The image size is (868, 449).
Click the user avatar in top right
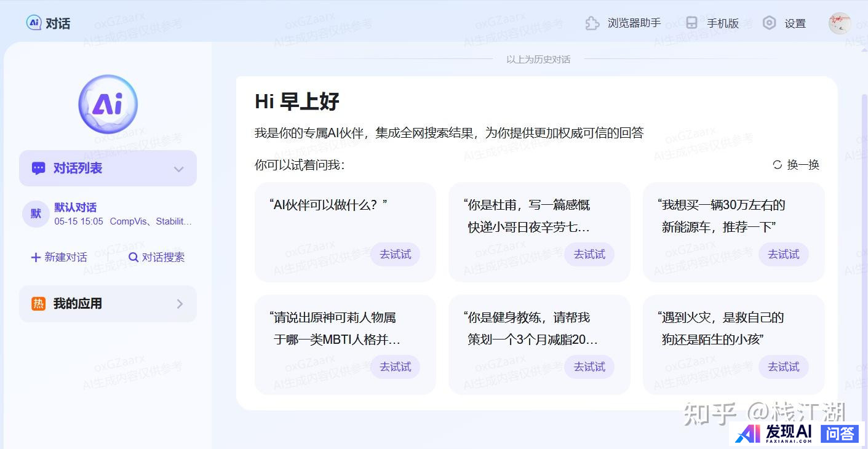(839, 23)
